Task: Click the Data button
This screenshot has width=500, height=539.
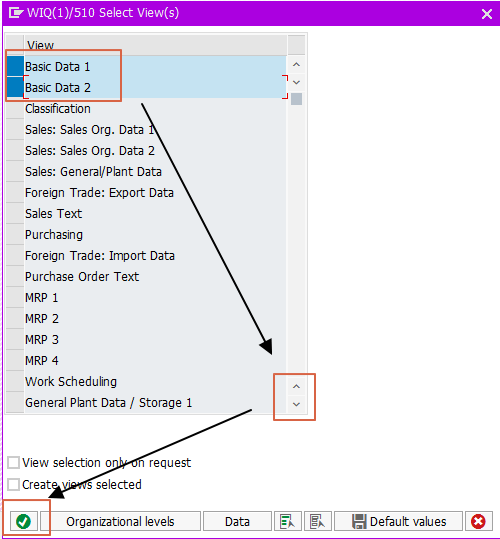Action: (x=237, y=521)
